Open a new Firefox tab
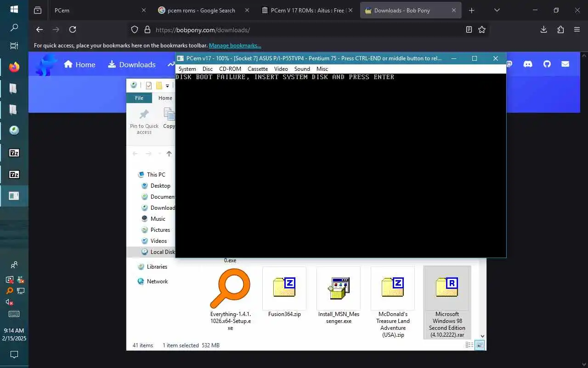588x368 pixels. click(x=471, y=10)
